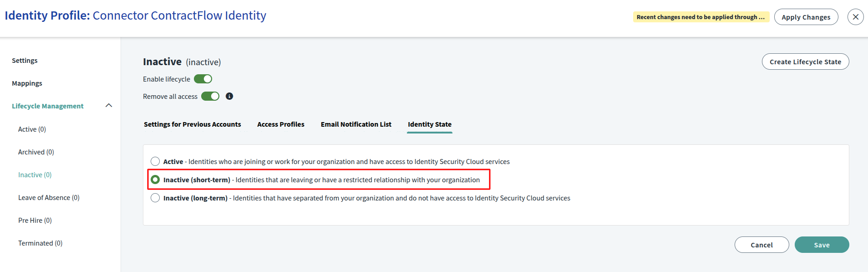The image size is (868, 272).
Task: Select the Leave of Absence lifecycle state
Action: [49, 198]
